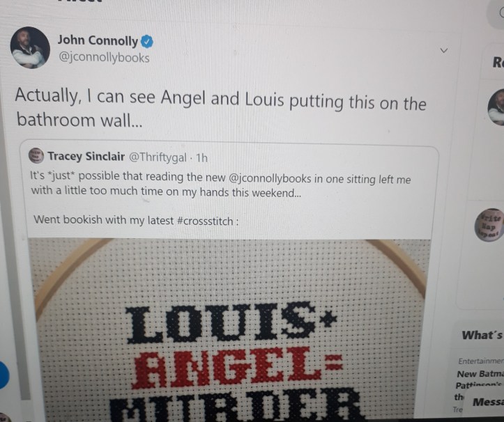
Task: Open the John Connolly display name link
Action: (x=98, y=40)
